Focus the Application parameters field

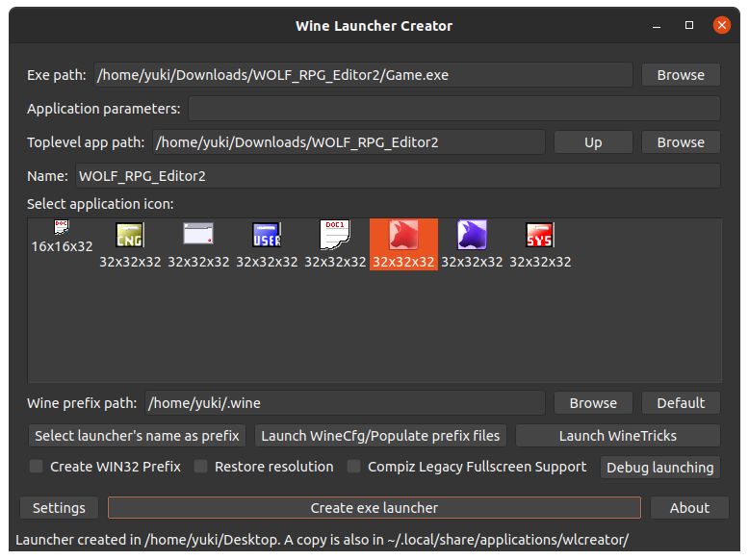454,109
